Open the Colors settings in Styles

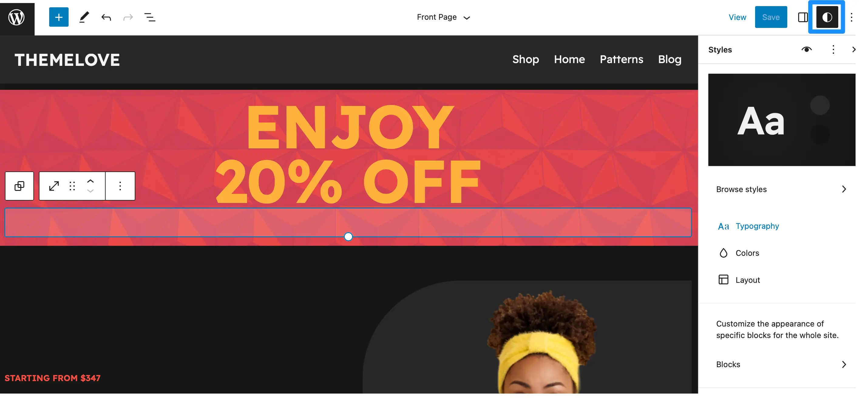[747, 252]
